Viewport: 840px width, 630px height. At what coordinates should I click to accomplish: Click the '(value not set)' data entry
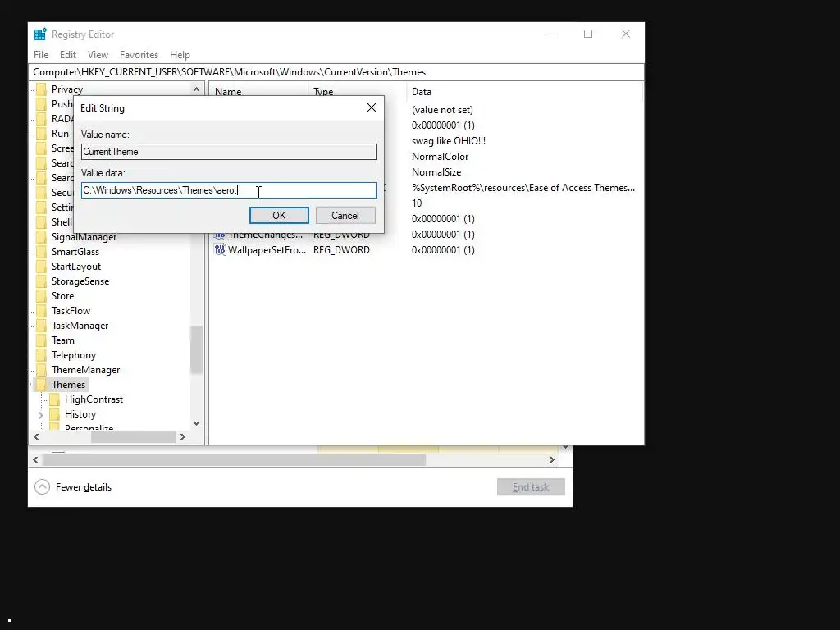coord(442,110)
